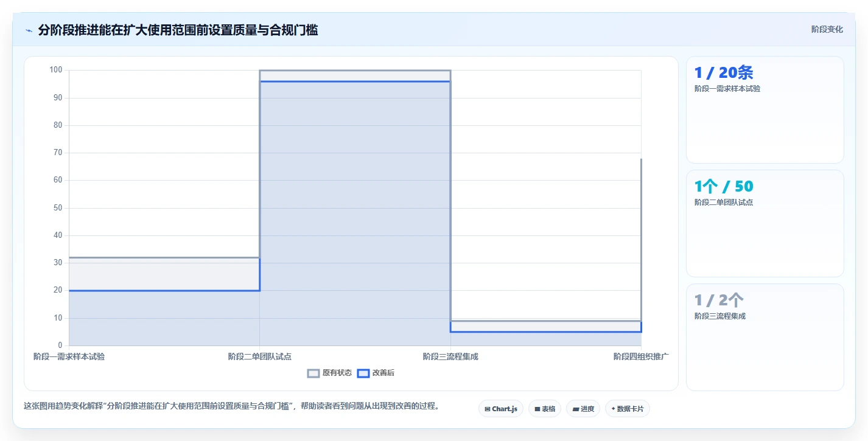Click the chart description paragraph below the chart
Viewport: 868px width, 441px height.
231,406
